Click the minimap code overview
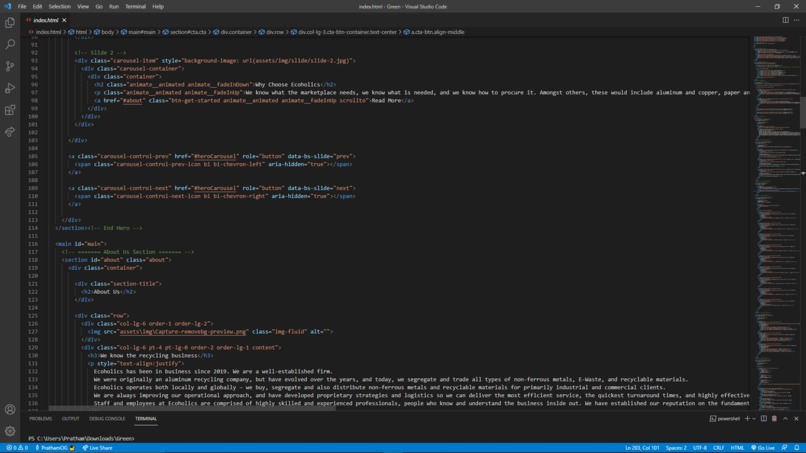This screenshot has width=806, height=453. click(777, 223)
